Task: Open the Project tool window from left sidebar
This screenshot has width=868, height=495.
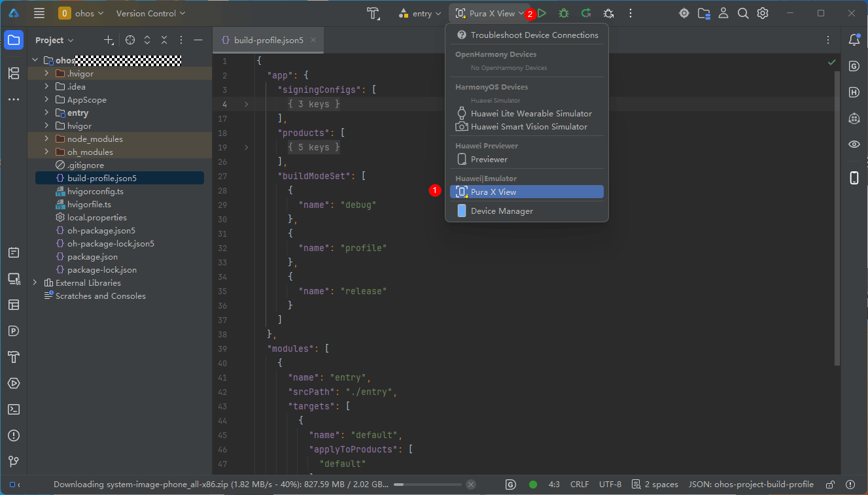Action: click(x=14, y=40)
